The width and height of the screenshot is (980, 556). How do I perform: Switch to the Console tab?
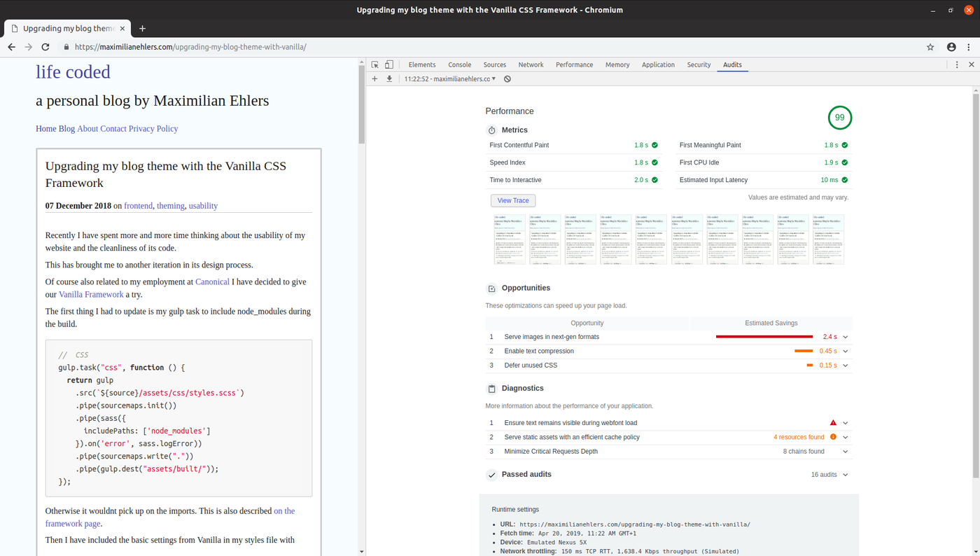pyautogui.click(x=459, y=64)
